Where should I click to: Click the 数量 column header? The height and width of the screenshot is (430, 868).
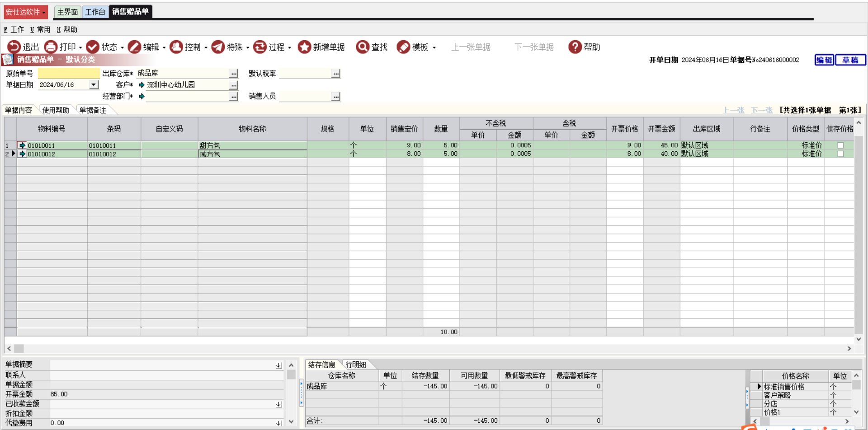(x=441, y=129)
